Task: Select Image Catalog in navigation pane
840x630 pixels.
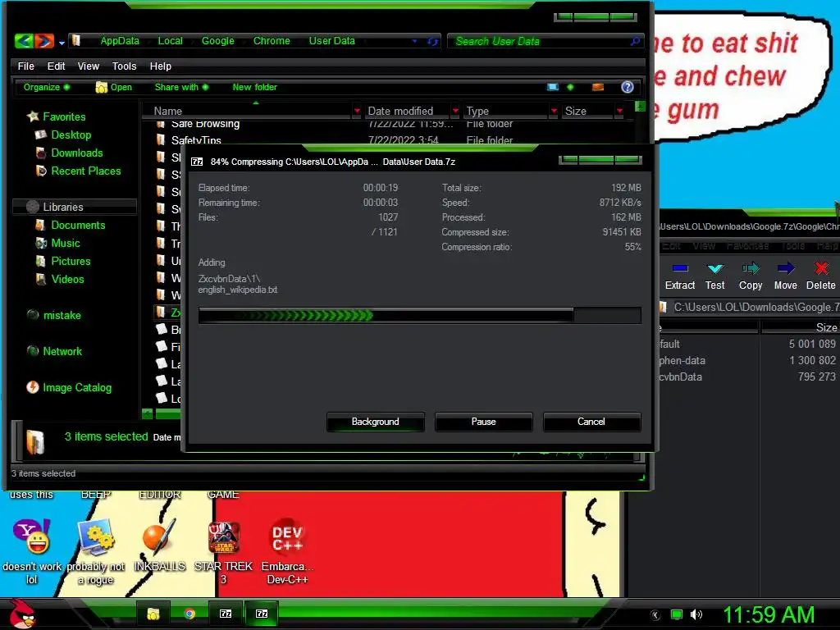Action: tap(76, 387)
